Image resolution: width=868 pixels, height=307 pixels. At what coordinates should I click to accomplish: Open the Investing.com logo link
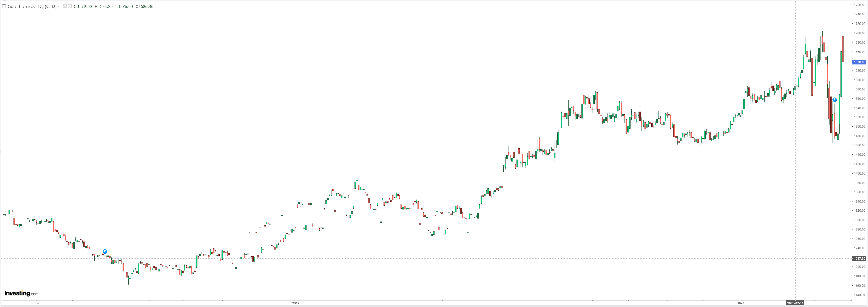click(21, 293)
